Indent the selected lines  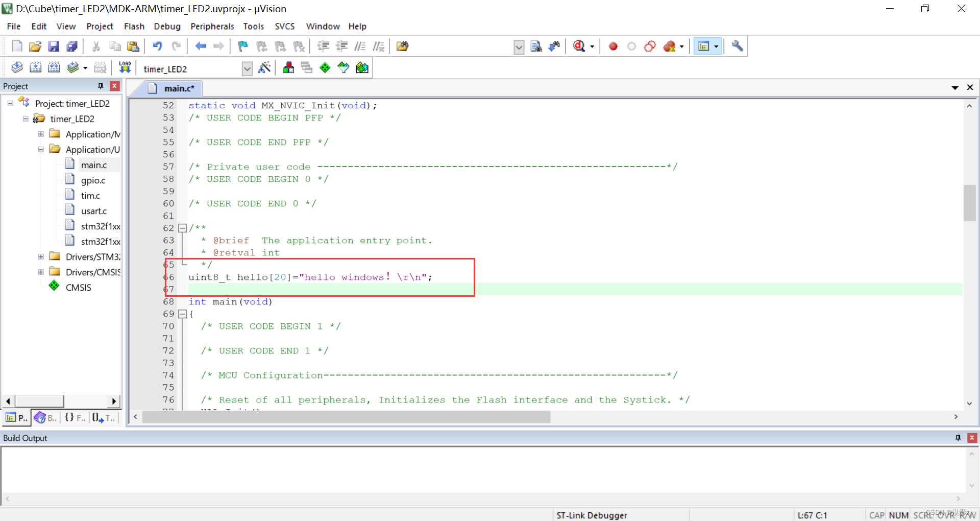click(323, 46)
